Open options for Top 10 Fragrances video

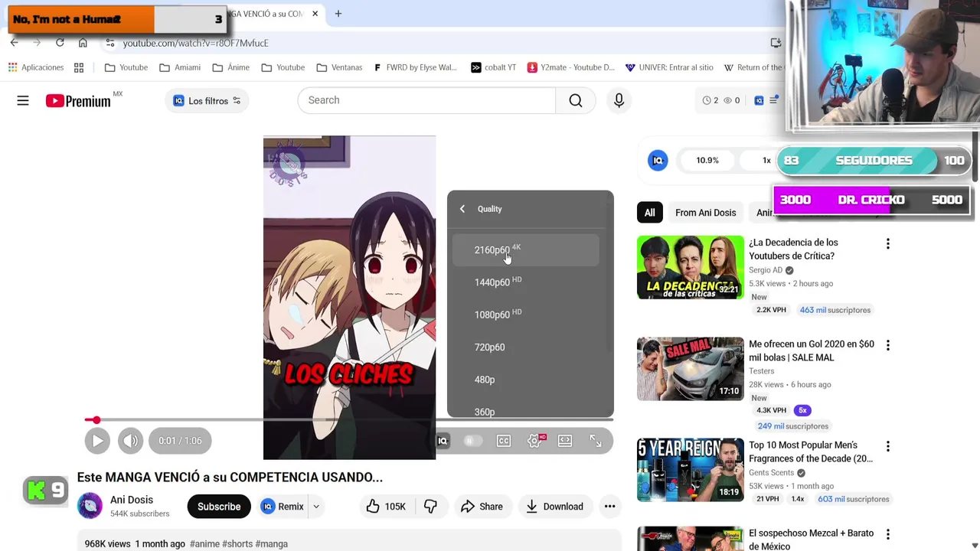coord(888,446)
